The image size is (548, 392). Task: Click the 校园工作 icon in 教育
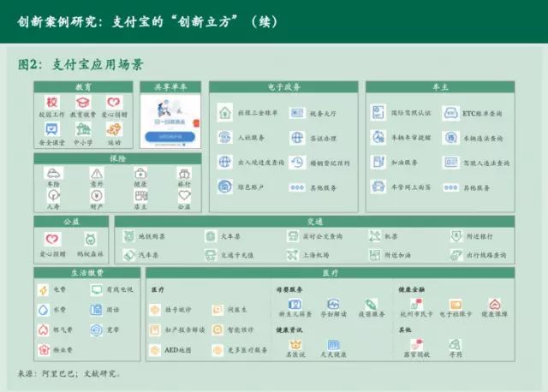coord(51,103)
